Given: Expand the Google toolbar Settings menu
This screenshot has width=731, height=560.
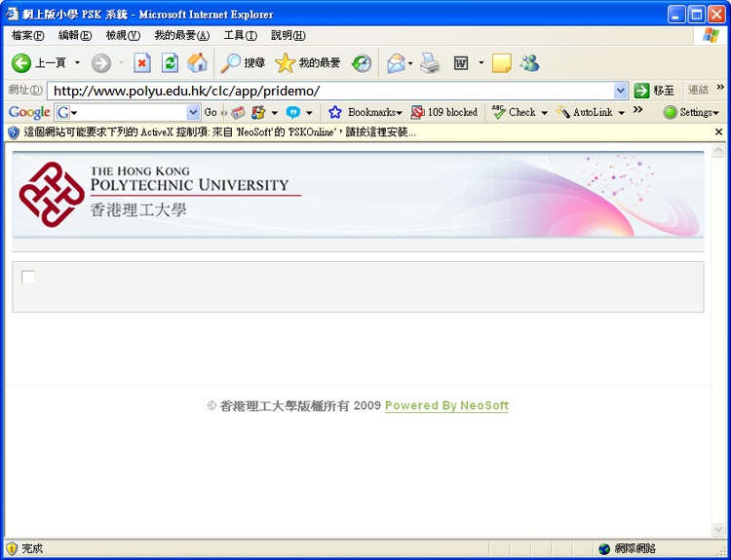Looking at the screenshot, I should point(692,112).
